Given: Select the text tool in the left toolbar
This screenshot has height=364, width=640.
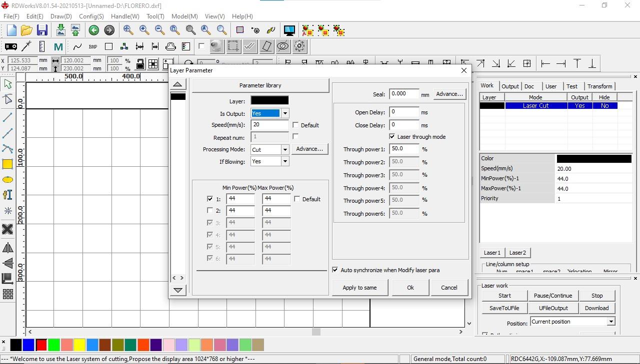Looking at the screenshot, I should 7,195.
